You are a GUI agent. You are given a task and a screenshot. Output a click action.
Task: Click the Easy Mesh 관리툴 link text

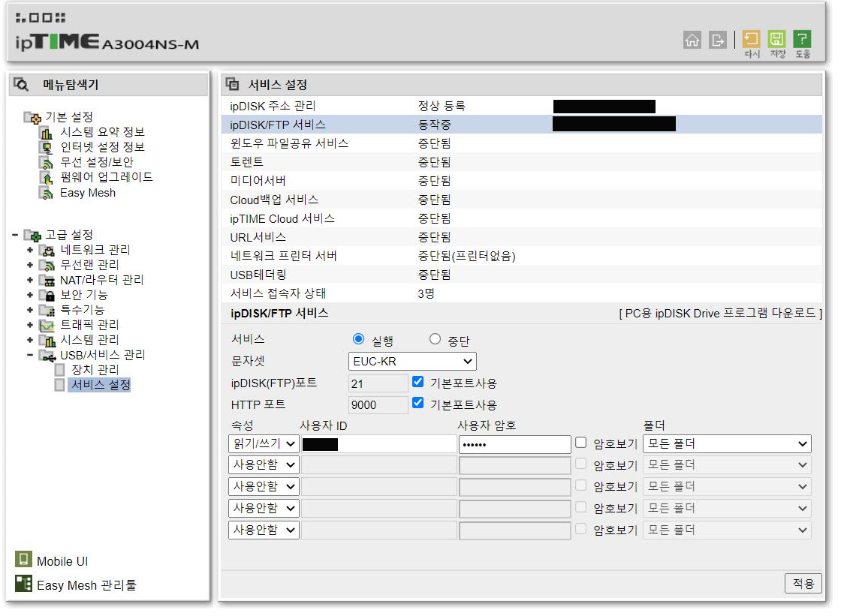pyautogui.click(x=86, y=585)
